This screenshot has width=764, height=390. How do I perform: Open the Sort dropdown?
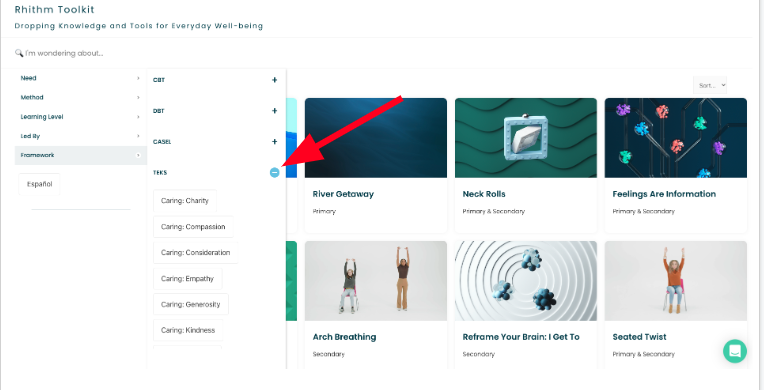[710, 85]
